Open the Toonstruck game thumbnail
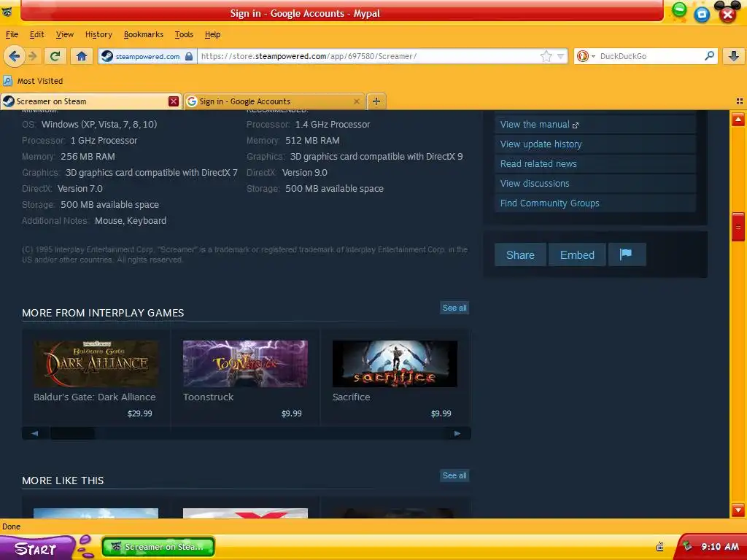This screenshot has width=747, height=560. pyautogui.click(x=245, y=363)
